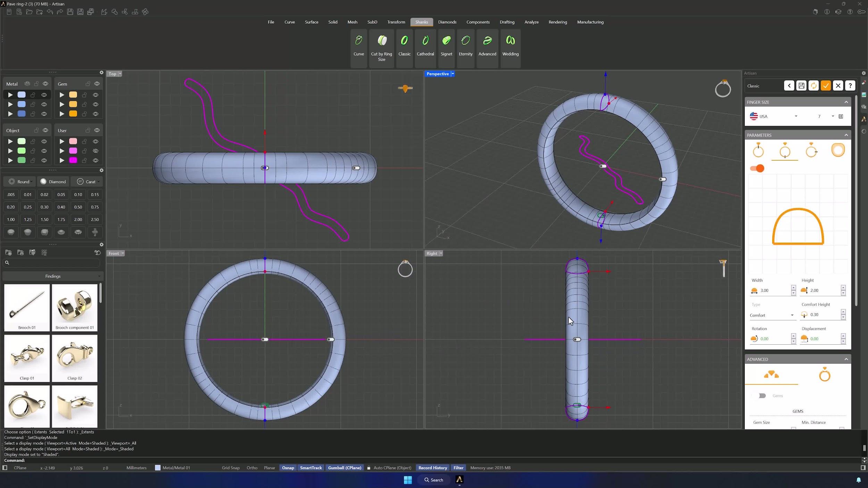Viewport: 868px width, 488px height.
Task: Open the Perspective viewport menu arrow
Action: [x=453, y=74]
